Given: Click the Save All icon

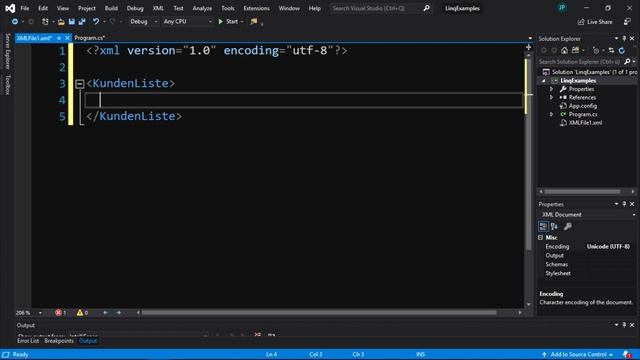Looking at the screenshot, I should tap(82, 22).
